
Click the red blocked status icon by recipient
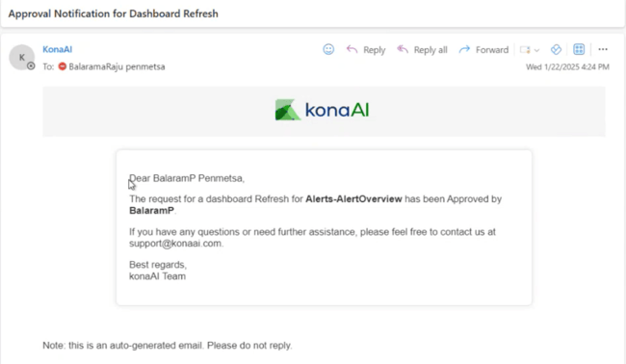pyautogui.click(x=63, y=66)
